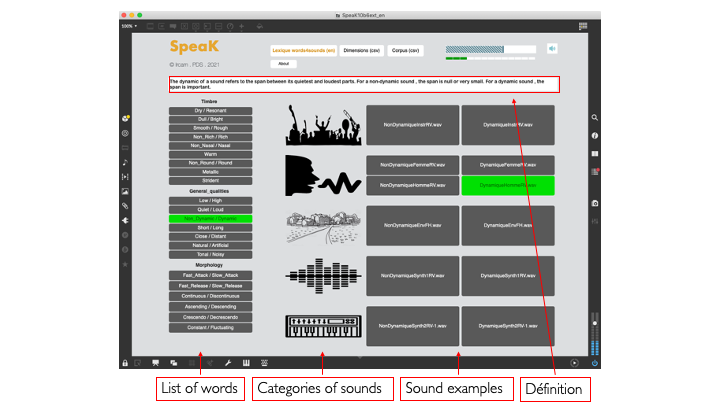The height and width of the screenshot is (405, 720).
Task: Click the circled play icon at bottom right
Action: pos(574,363)
